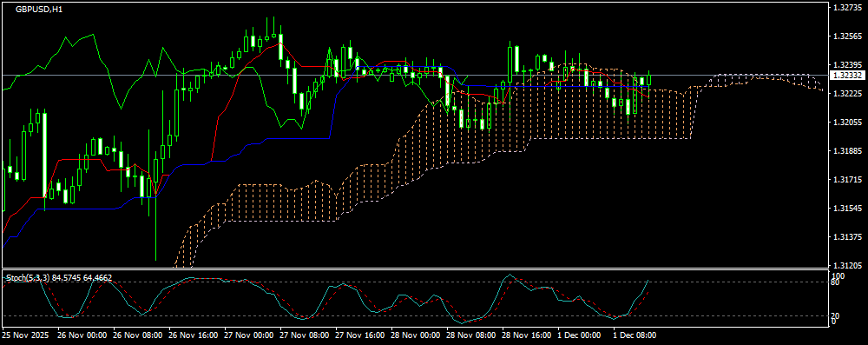
Task: Select the Stoch(5,3,3) indicator label
Action: (59, 277)
